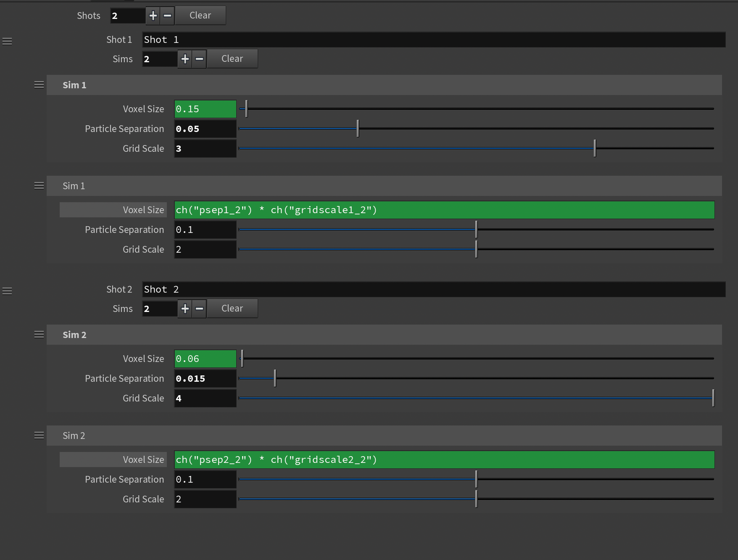Add a sim using Shot 1 Sims plus button

pos(185,59)
